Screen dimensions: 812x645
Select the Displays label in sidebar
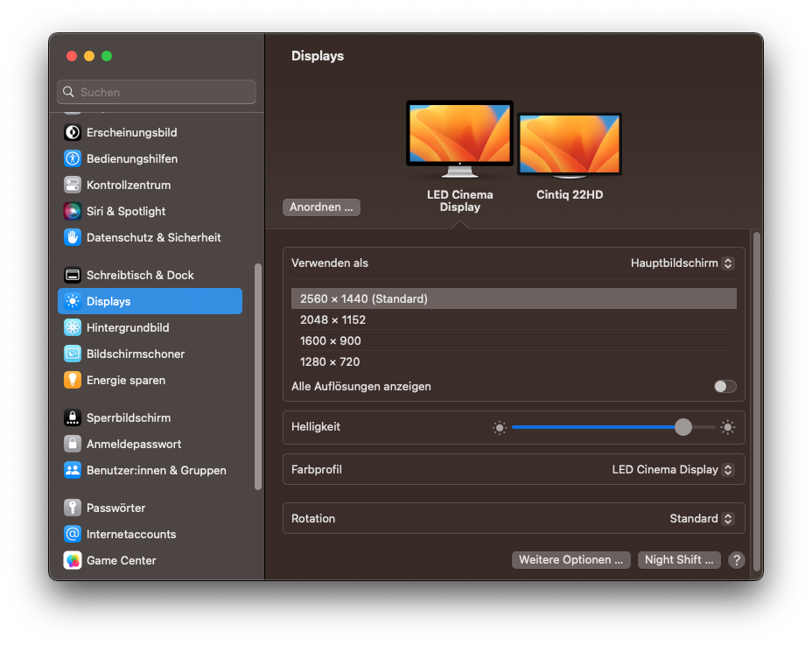click(108, 302)
